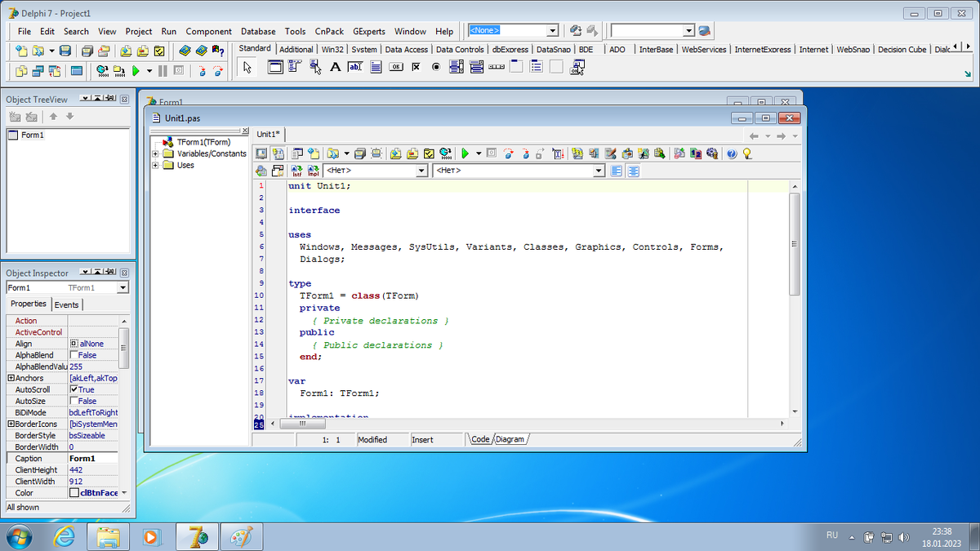
Task: Click the Save All icon in main toolbar
Action: point(88,51)
